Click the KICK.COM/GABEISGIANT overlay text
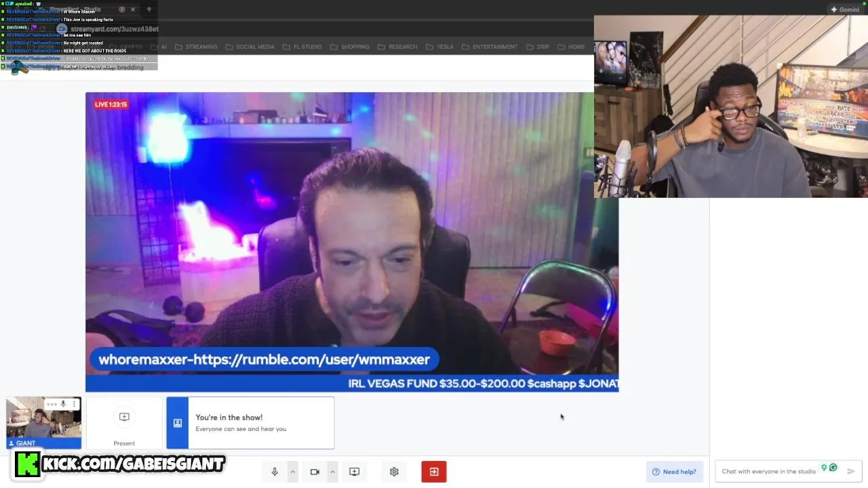 point(133,464)
